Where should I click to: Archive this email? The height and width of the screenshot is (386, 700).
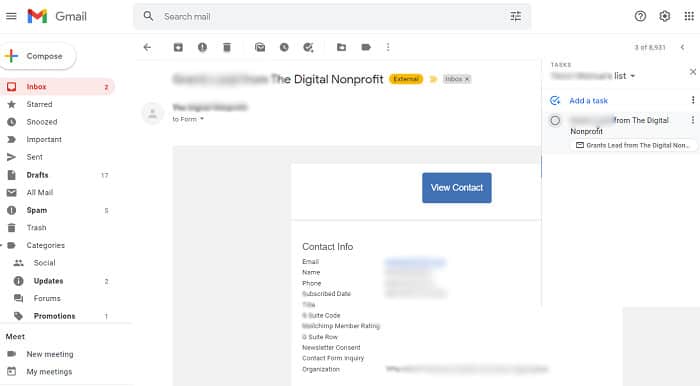(178, 47)
